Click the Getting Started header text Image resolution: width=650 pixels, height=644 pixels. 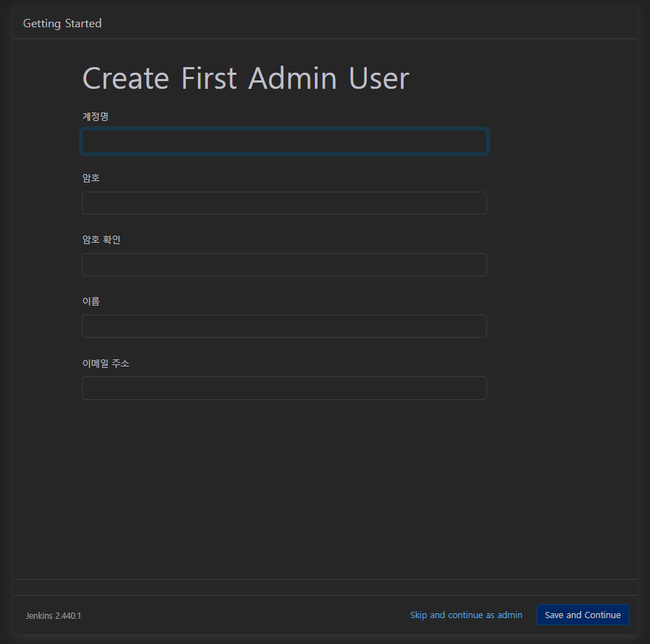(62, 24)
